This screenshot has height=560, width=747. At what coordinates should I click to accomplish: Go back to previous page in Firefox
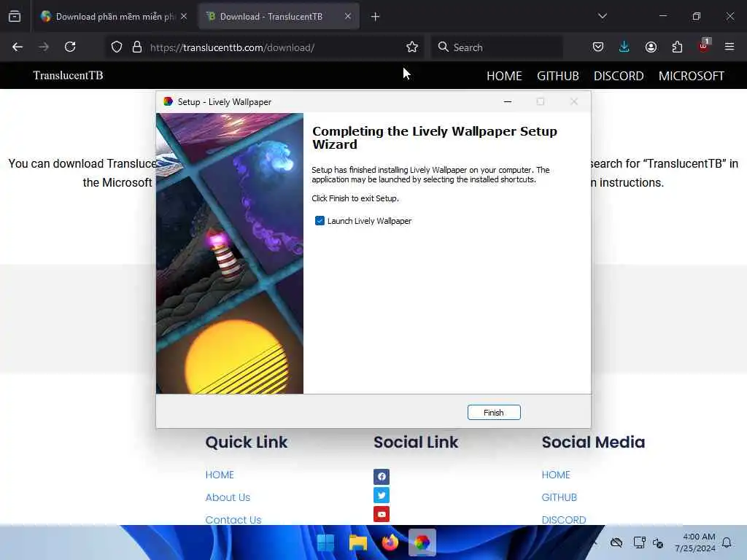[18, 47]
